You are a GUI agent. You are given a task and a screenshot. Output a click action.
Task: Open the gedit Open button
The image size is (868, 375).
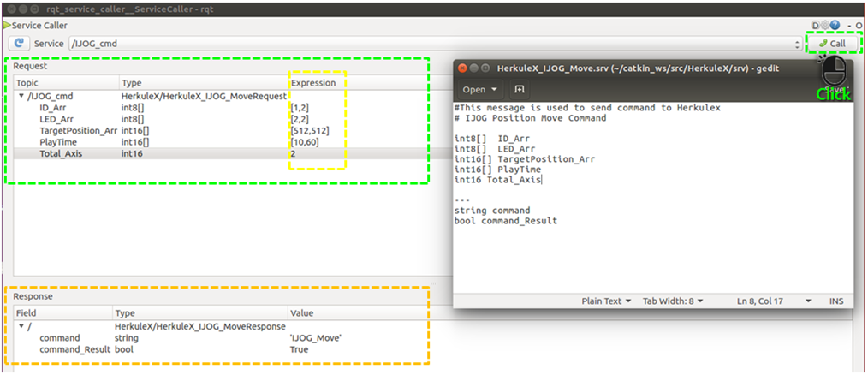480,89
